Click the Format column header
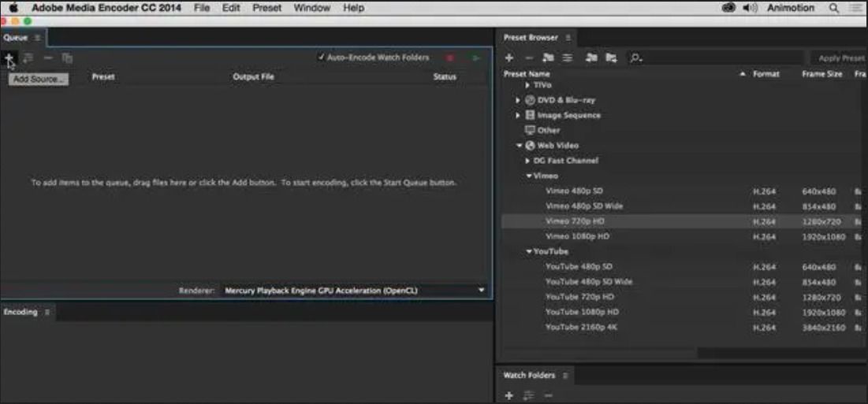The image size is (868, 404). (766, 74)
